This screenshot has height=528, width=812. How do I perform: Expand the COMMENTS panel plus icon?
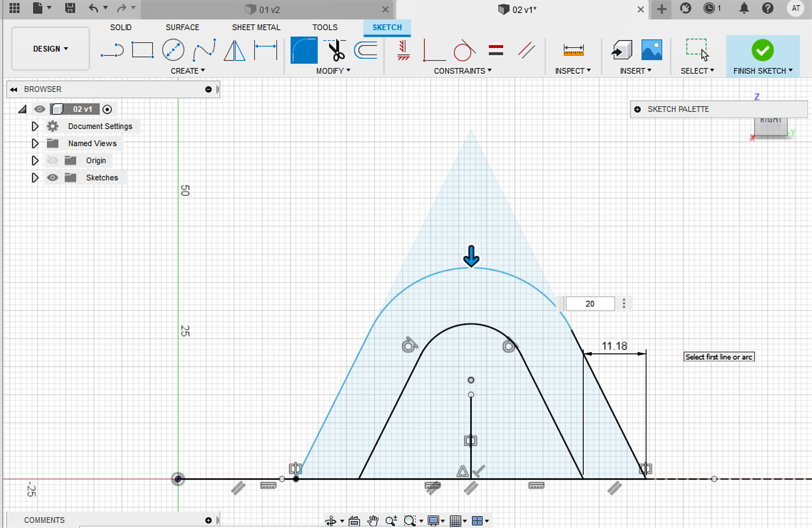click(x=208, y=520)
